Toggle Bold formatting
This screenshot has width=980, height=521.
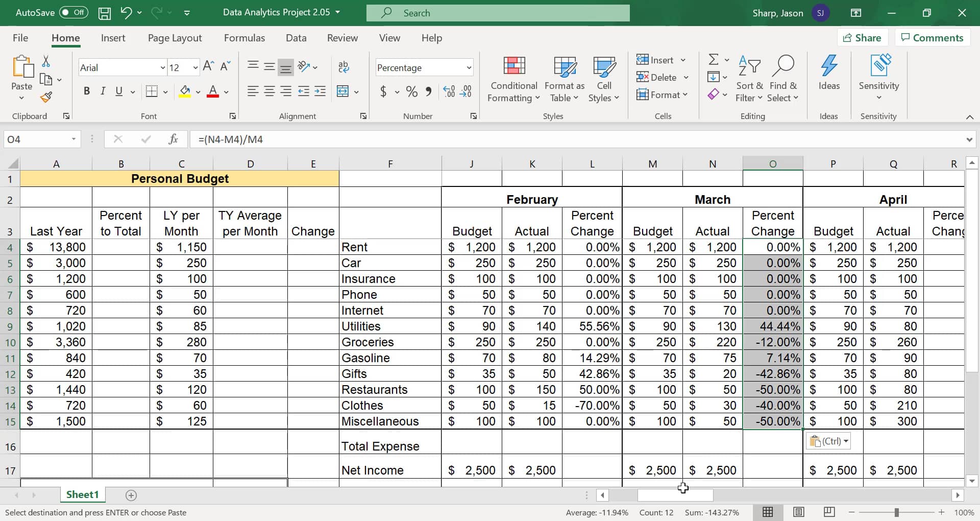[x=87, y=91]
